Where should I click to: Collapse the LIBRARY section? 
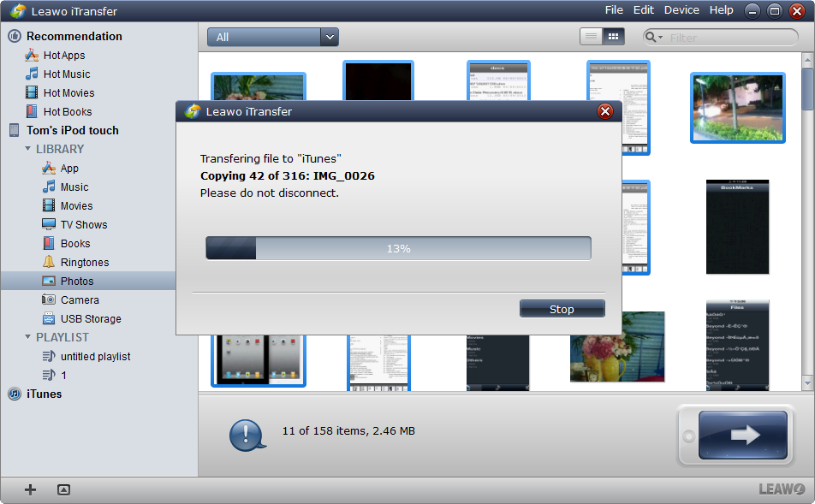pos(28,149)
